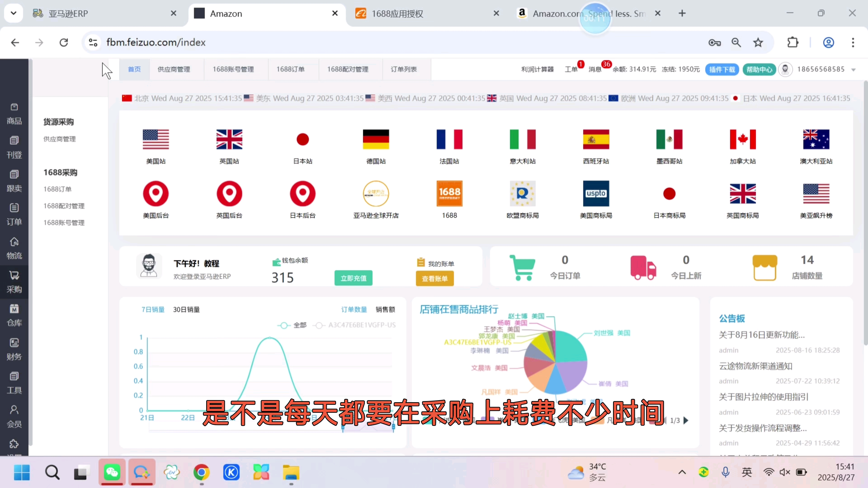Click the 插件下载 button
This screenshot has width=868, height=488.
point(722,70)
